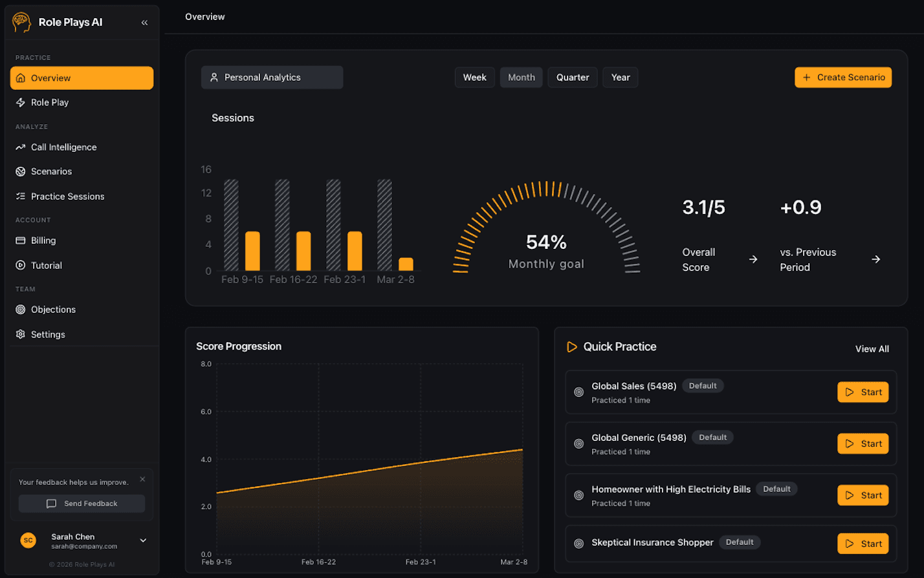Switch to the Year view

620,77
